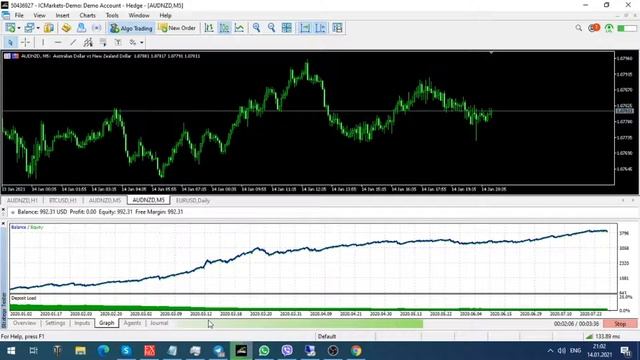The height and width of the screenshot is (360, 640).
Task: Expand the new chart dropdown arrow
Action: pos(19,28)
